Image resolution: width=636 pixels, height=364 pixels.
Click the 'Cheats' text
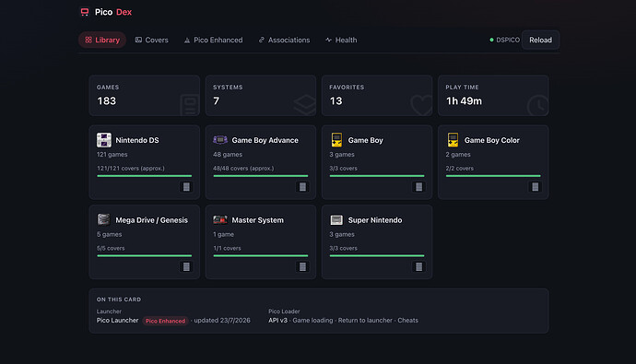(x=407, y=320)
